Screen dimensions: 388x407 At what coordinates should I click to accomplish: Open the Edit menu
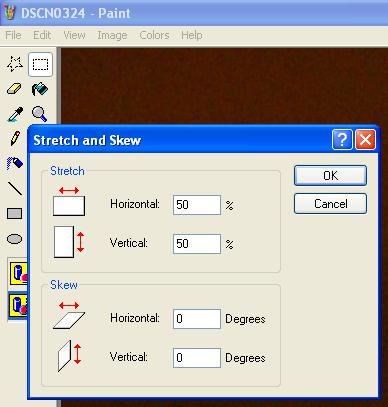[42, 35]
